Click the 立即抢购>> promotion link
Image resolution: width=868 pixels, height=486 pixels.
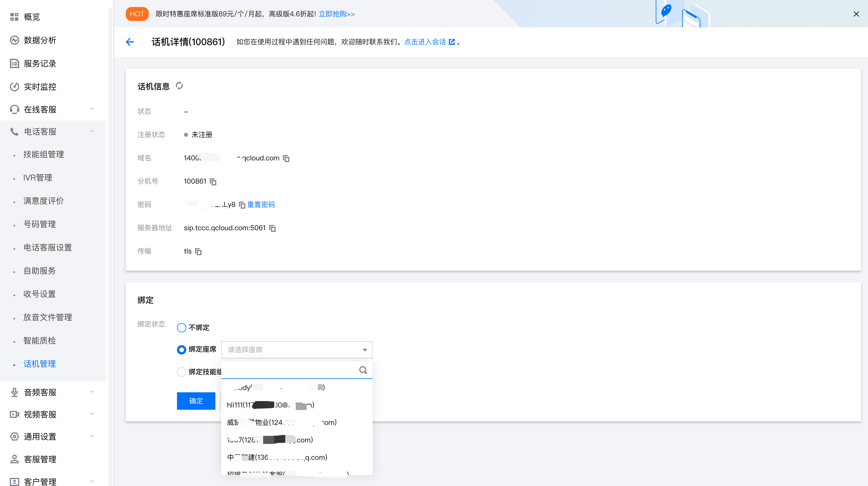336,14
